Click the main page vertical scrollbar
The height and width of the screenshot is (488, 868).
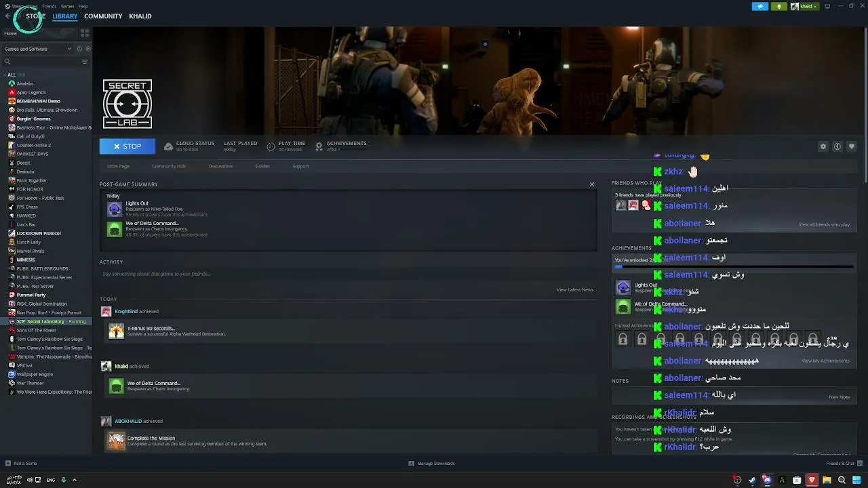[865, 105]
